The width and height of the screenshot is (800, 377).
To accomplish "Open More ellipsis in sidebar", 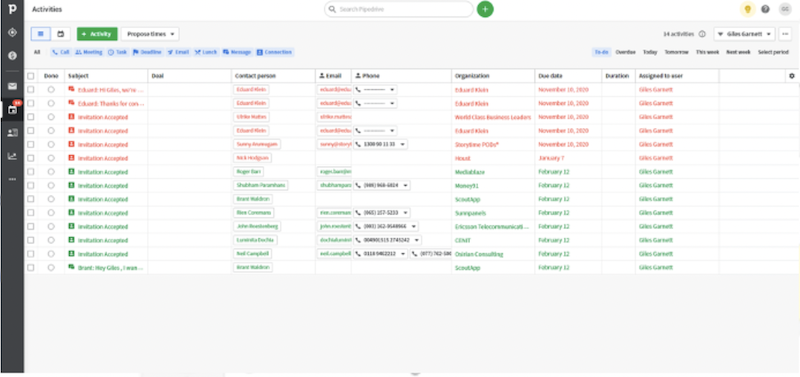I will pos(12,179).
